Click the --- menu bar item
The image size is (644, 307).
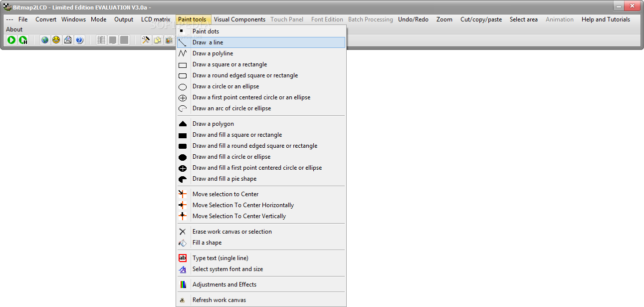point(9,19)
